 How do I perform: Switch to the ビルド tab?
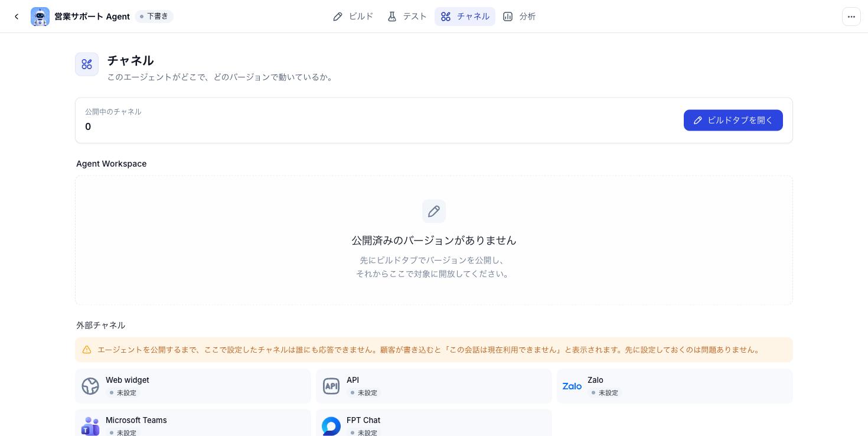(x=353, y=17)
